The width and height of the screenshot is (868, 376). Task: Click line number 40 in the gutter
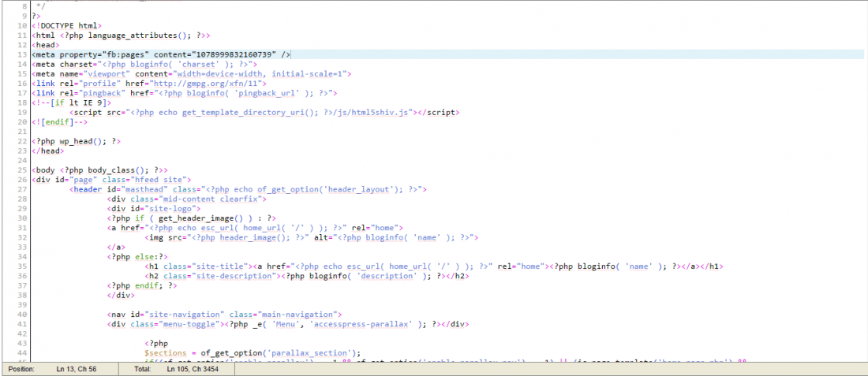coord(23,315)
